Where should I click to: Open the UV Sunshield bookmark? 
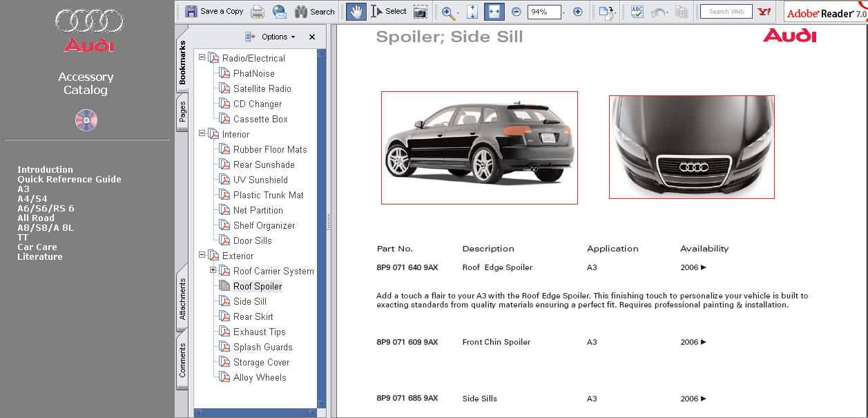[260, 180]
